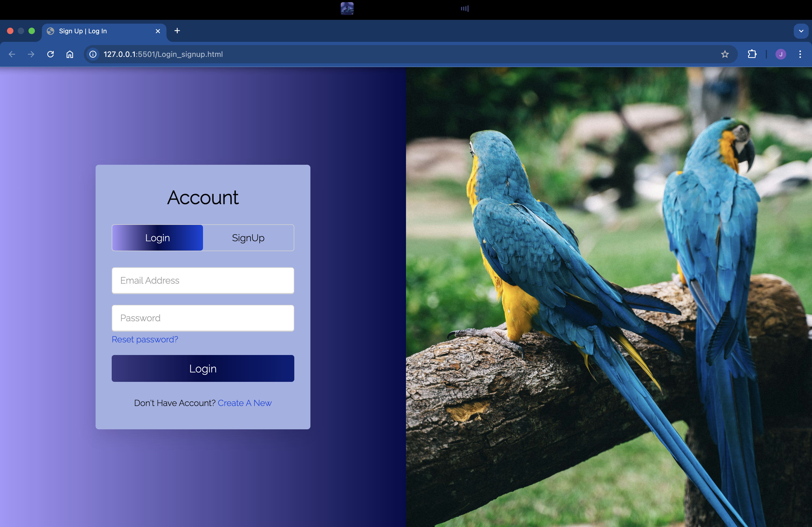Switch to the SignUp toggle tab
This screenshot has height=527, width=812.
(248, 237)
